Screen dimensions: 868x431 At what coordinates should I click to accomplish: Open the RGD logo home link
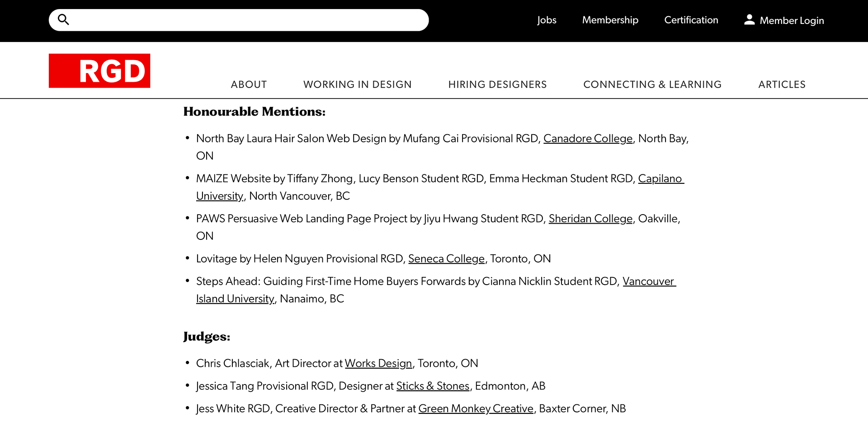[99, 70]
